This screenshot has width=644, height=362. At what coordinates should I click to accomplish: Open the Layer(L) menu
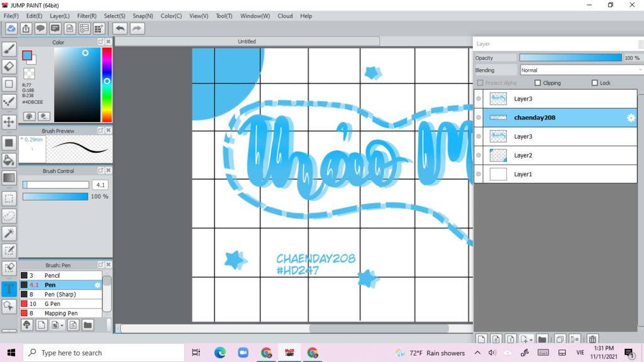point(60,16)
